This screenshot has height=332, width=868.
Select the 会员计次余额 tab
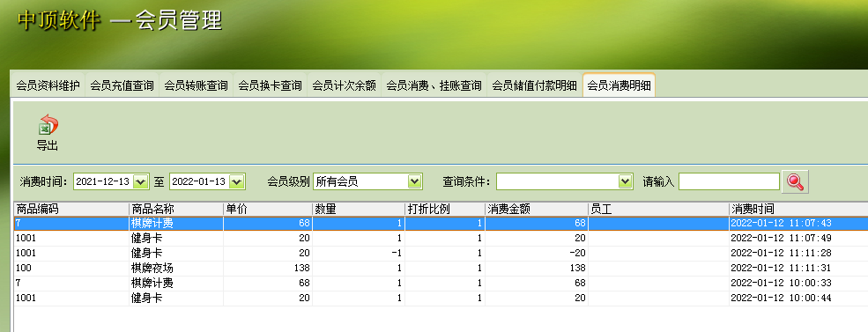[x=344, y=85]
